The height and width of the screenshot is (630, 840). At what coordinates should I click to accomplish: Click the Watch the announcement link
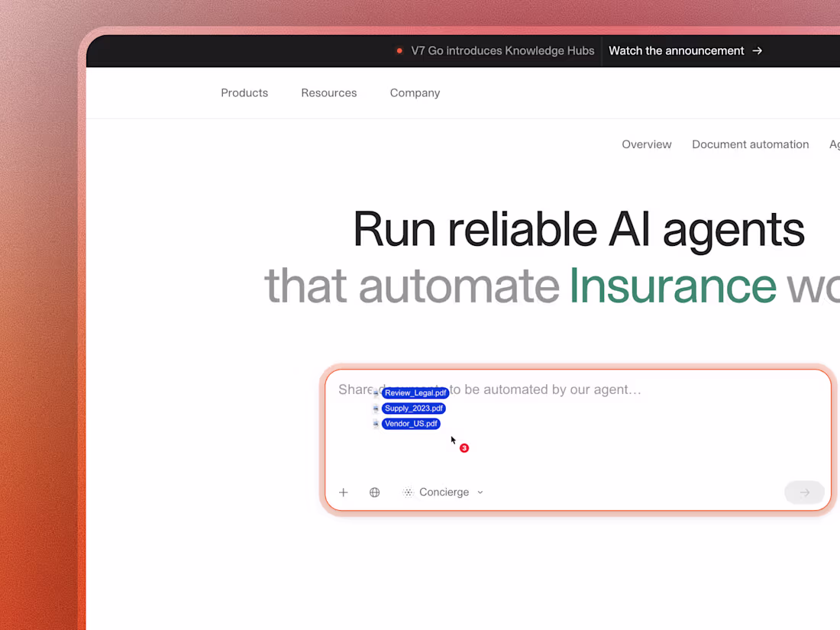click(676, 50)
